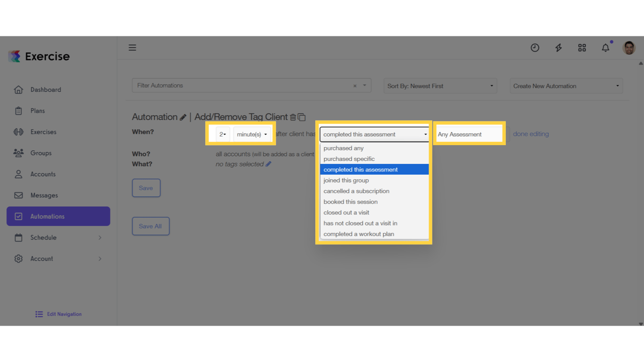The width and height of the screenshot is (644, 362).
Task: Click the lightning bolt icon in header
Action: point(558,48)
